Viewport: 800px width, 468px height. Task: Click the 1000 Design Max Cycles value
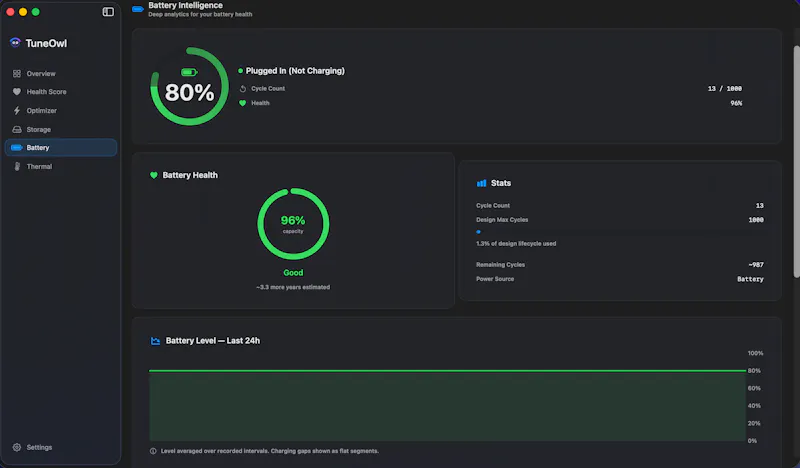(x=756, y=220)
